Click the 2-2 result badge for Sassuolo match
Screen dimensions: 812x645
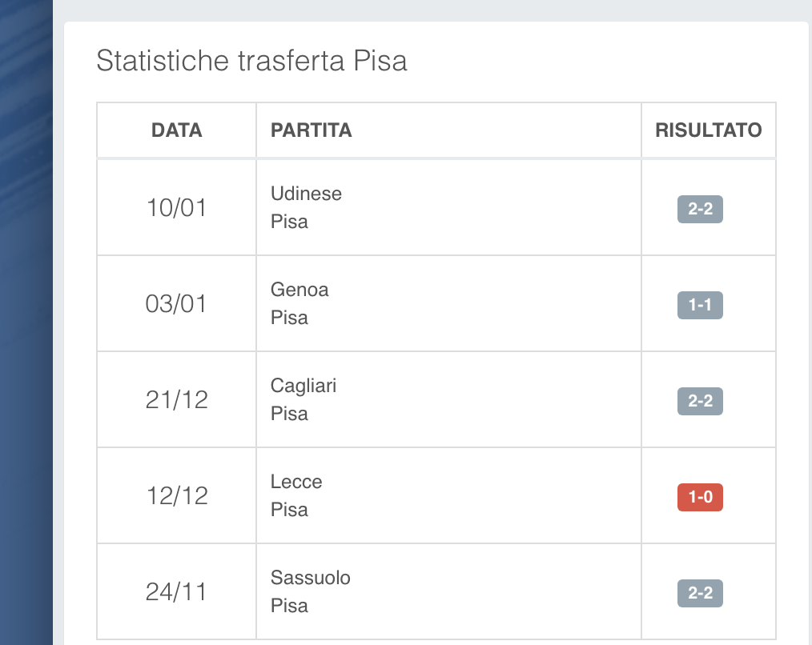click(700, 594)
